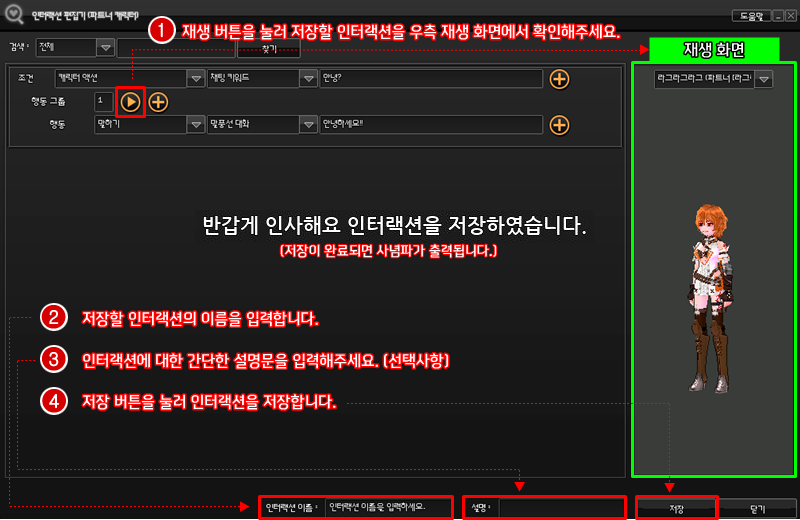Expand the 말풍선 대화 dropdown

pyautogui.click(x=306, y=125)
